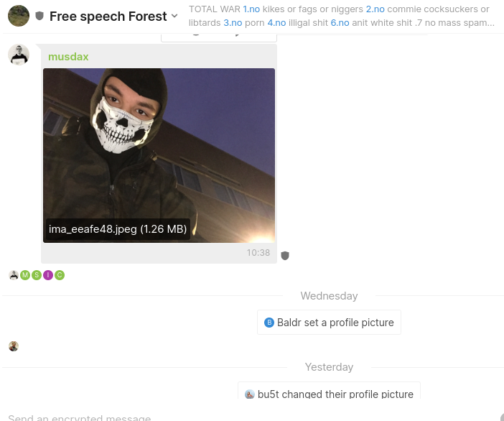The height and width of the screenshot is (421, 504).
Task: Open the 6.no topic link
Action: coord(340,23)
